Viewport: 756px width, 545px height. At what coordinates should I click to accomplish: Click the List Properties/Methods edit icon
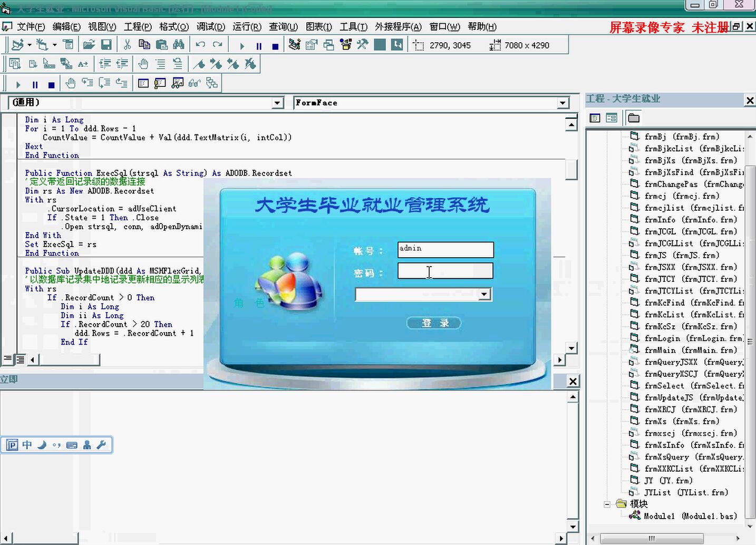(x=15, y=64)
